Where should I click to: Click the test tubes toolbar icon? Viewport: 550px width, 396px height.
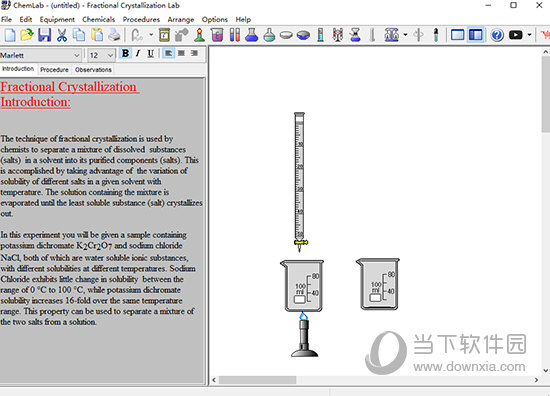[235, 35]
